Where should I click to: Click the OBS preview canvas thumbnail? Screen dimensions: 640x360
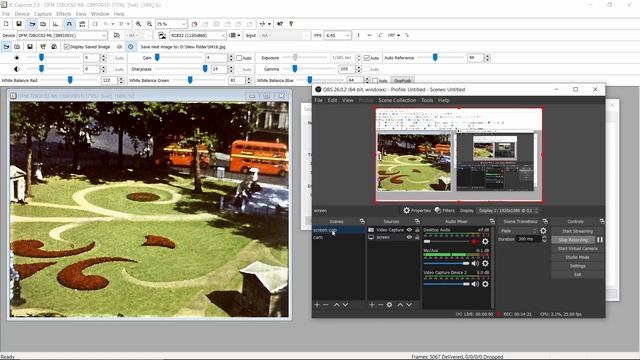pos(459,155)
